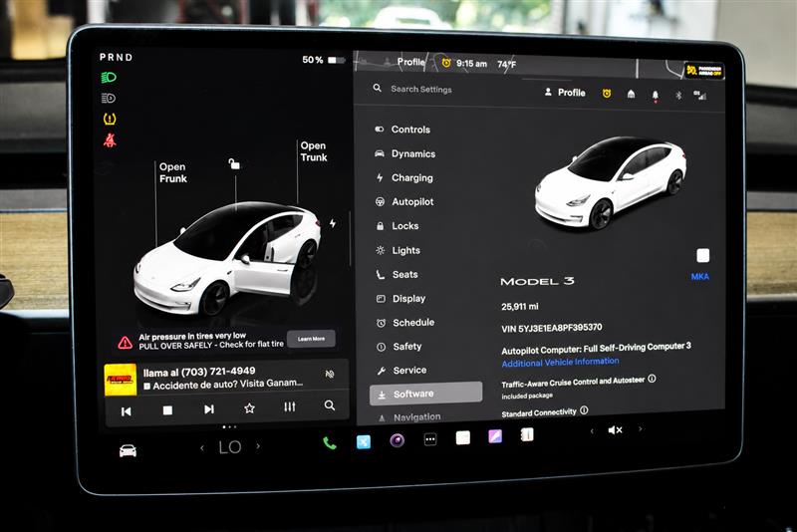
Task: Tap passenger airbag off indicator
Action: click(x=704, y=70)
